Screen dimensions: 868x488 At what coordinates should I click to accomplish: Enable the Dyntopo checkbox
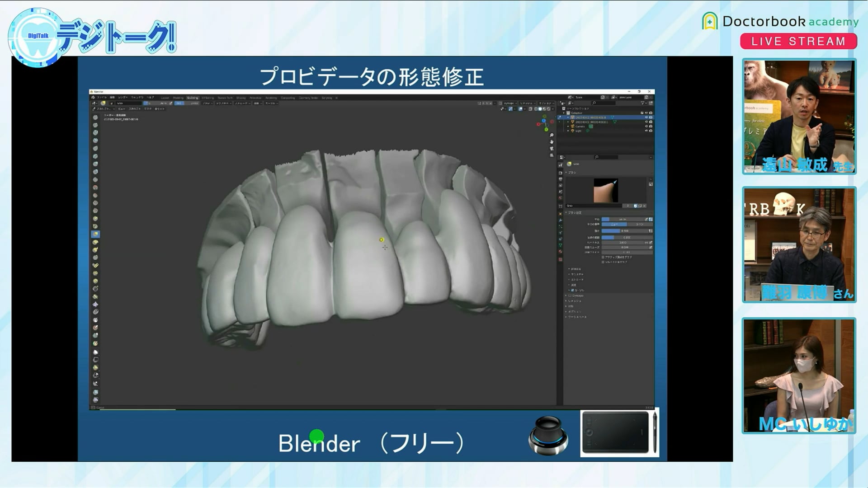coord(570,296)
